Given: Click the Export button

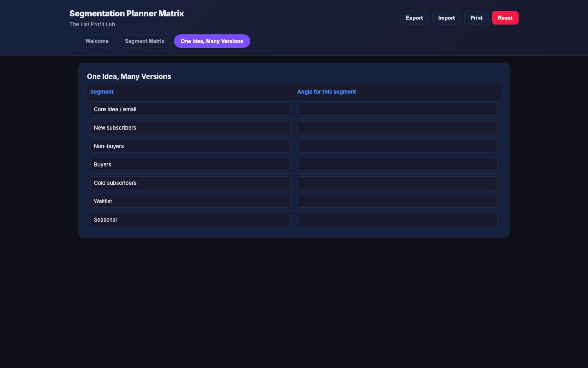Looking at the screenshot, I should [414, 18].
